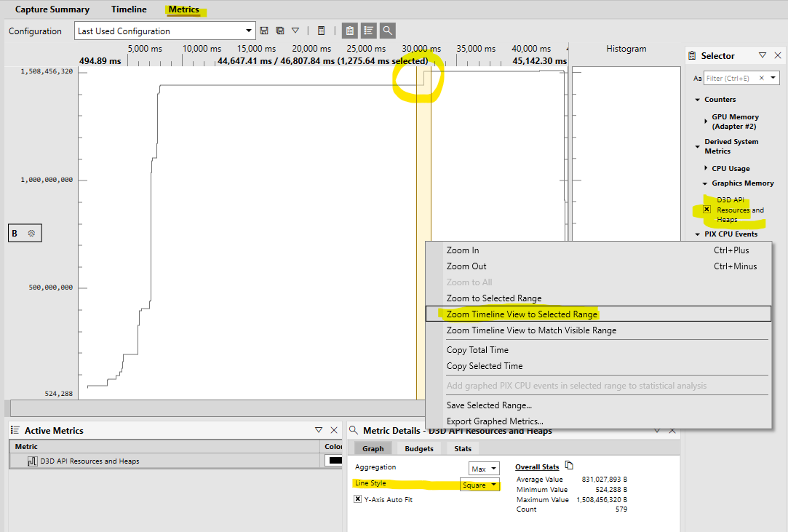Close the Selector panel
788x532 pixels.
778,55
